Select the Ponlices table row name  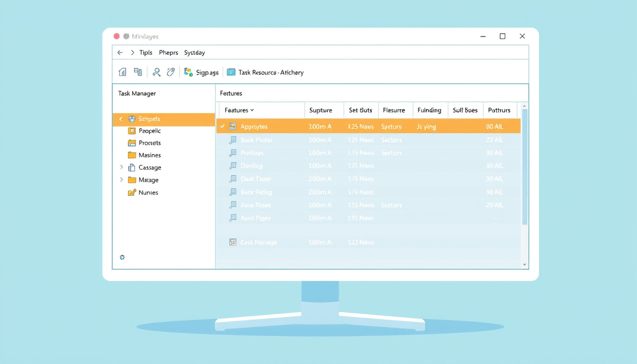pyautogui.click(x=252, y=153)
